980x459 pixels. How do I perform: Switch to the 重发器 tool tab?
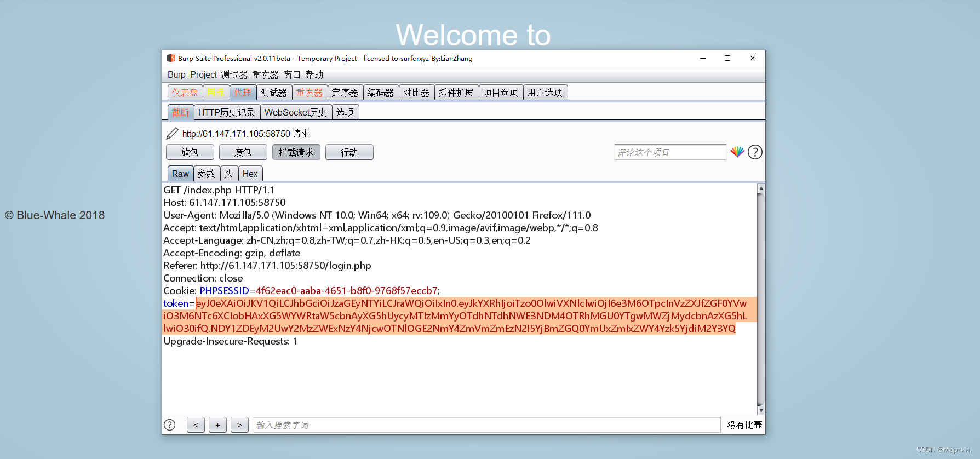coord(310,93)
